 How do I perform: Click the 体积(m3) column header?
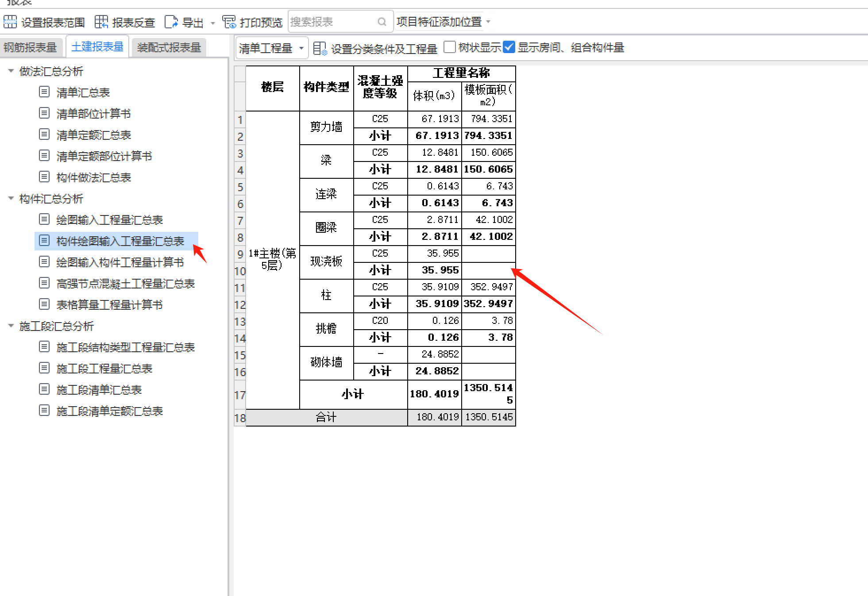click(x=435, y=96)
